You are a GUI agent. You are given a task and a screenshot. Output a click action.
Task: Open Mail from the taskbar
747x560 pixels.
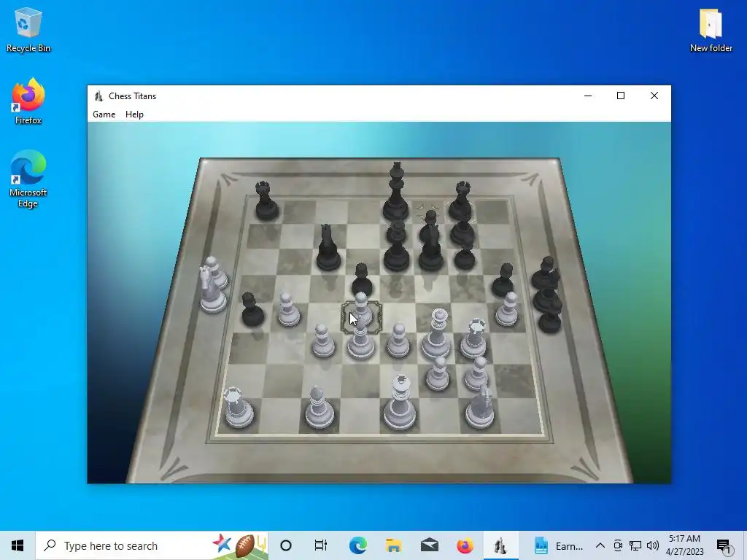429,545
